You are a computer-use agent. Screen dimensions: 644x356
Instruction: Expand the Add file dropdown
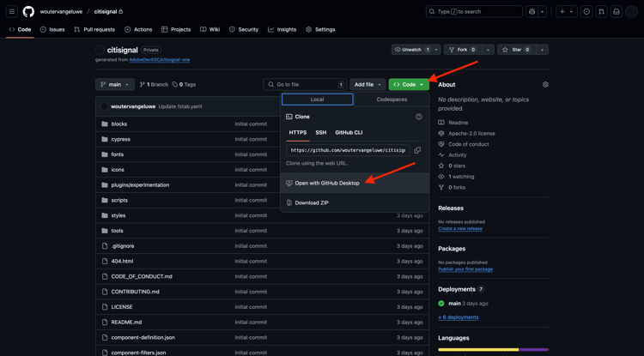pyautogui.click(x=368, y=84)
